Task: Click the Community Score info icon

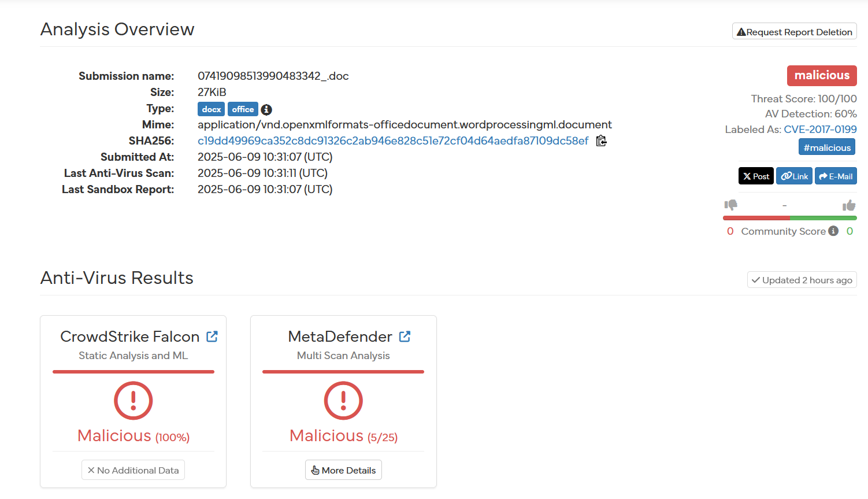Action: [833, 231]
